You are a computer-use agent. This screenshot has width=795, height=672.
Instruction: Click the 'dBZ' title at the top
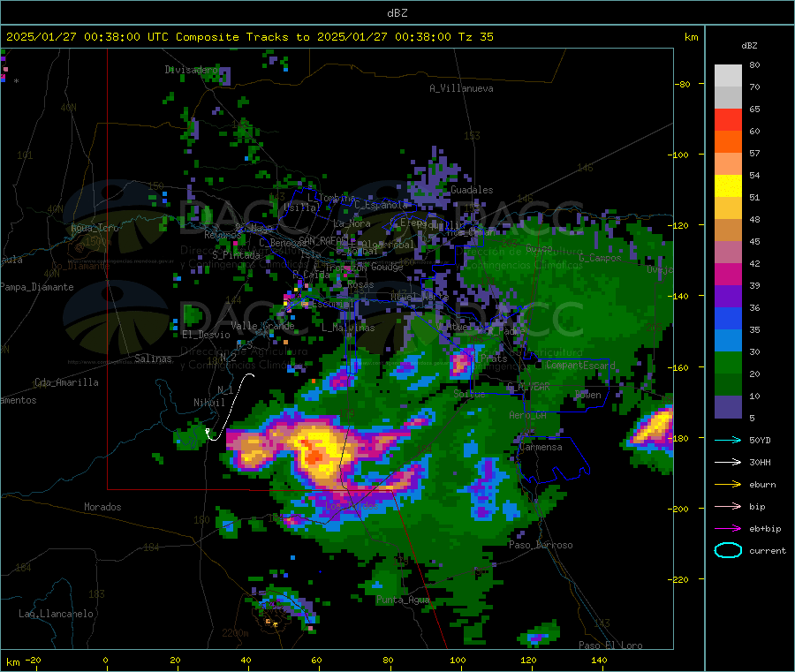pos(397,13)
